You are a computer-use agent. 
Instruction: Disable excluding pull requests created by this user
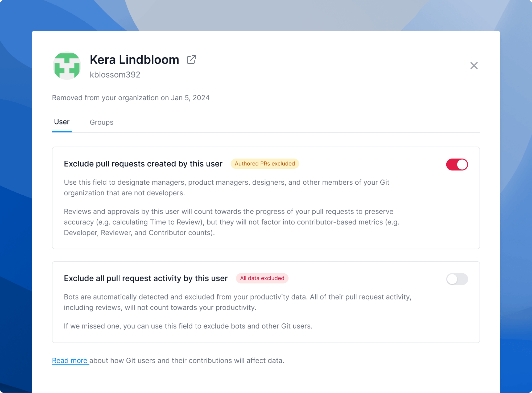tap(457, 164)
